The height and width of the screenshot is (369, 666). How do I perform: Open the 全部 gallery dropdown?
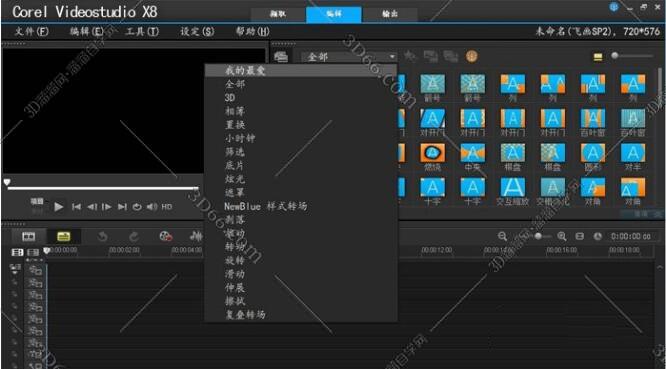pos(348,56)
